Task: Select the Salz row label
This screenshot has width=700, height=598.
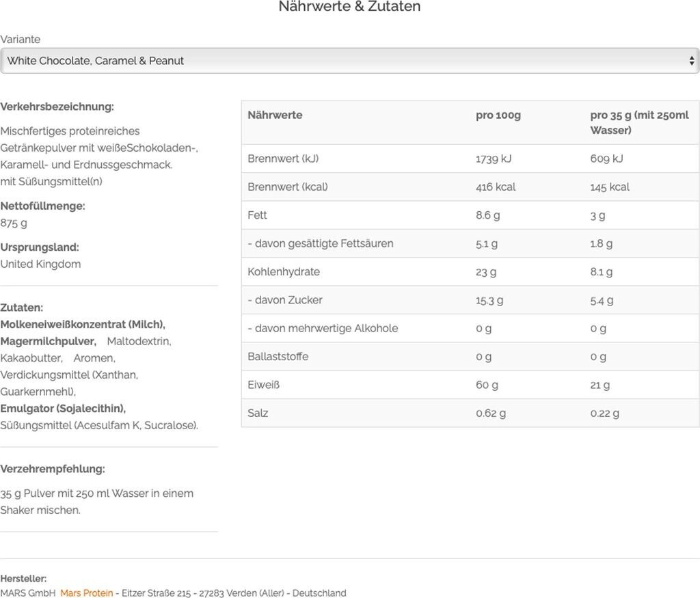Action: click(258, 413)
